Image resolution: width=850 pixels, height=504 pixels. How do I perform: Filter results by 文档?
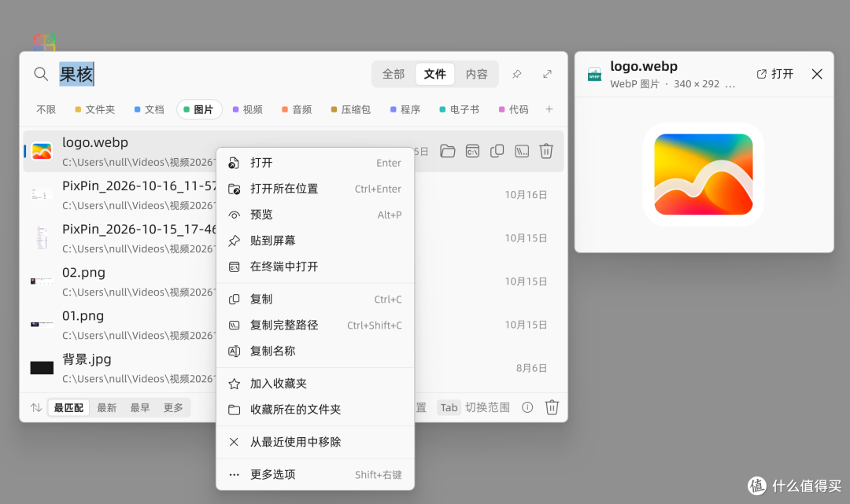coord(149,109)
